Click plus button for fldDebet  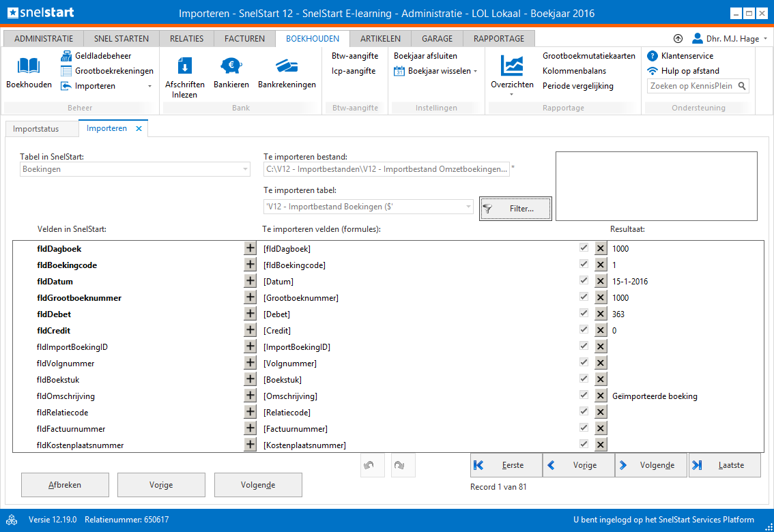[x=250, y=314]
